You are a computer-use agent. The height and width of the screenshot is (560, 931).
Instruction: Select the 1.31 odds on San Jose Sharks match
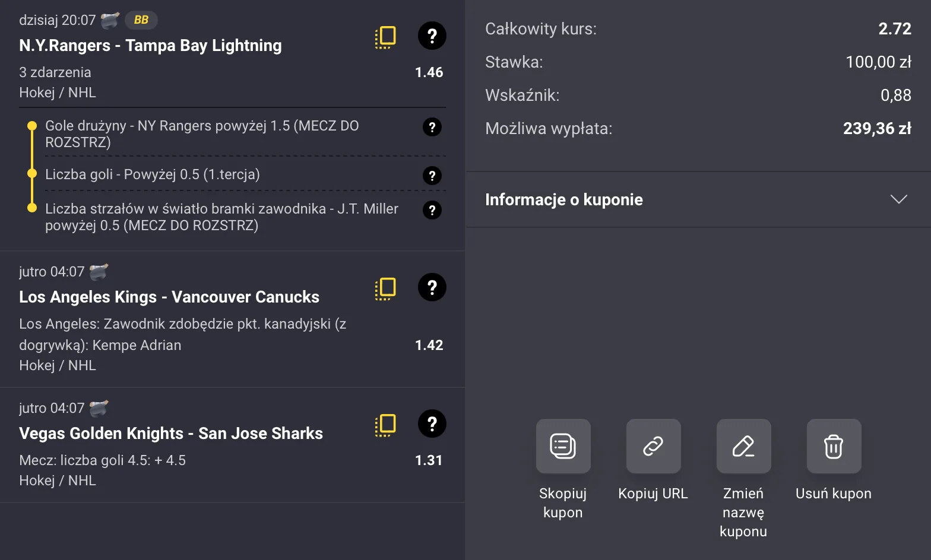point(427,460)
